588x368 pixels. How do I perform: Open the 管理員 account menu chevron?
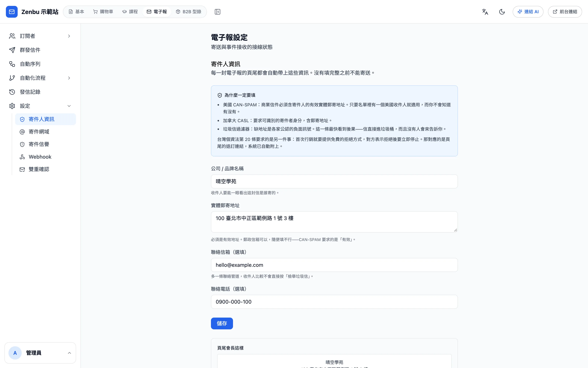[x=69, y=353]
